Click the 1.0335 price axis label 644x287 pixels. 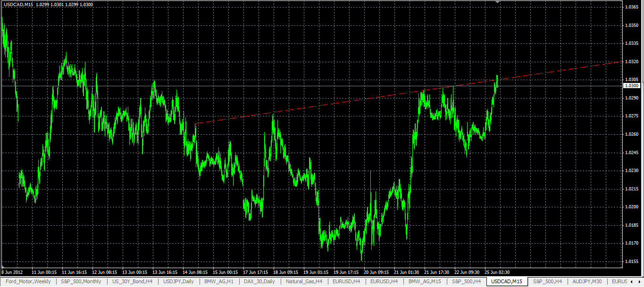[x=632, y=43]
